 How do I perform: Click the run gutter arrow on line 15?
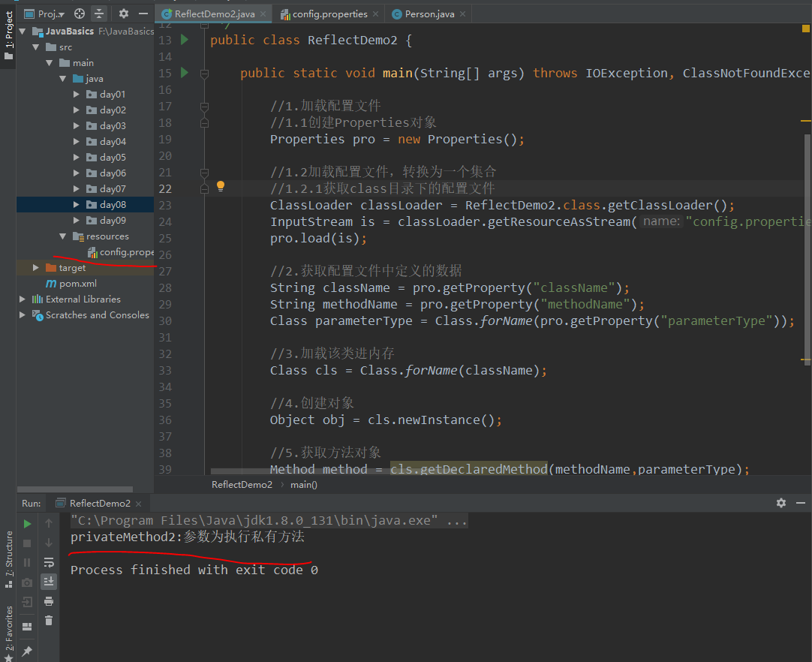185,73
